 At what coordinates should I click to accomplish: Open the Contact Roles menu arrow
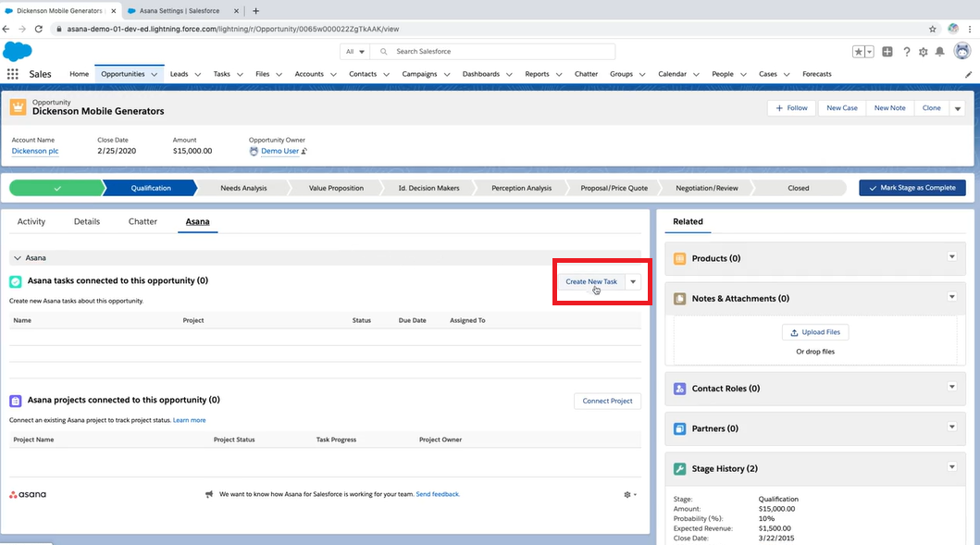coord(952,386)
